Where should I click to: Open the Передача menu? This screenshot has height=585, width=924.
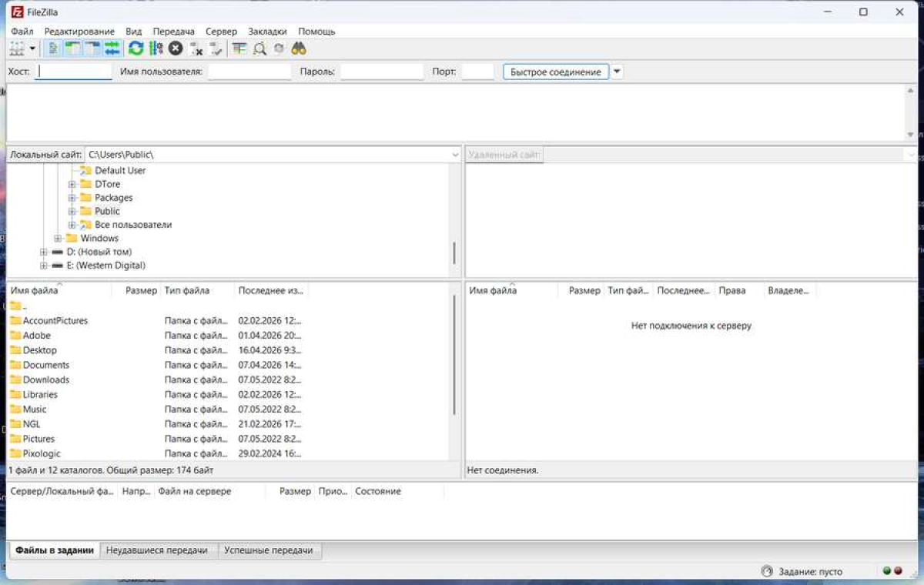[173, 32]
